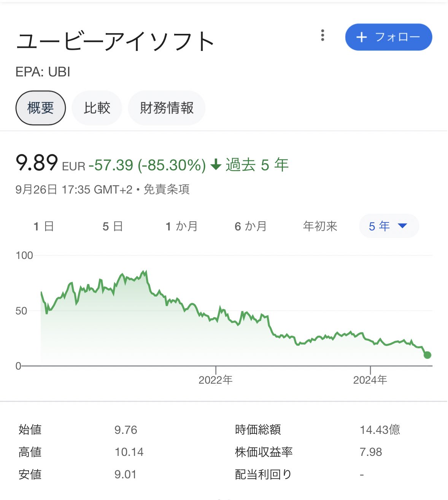448x500 pixels.
Task: Click the 2022年 axis marker
Action: point(216,380)
